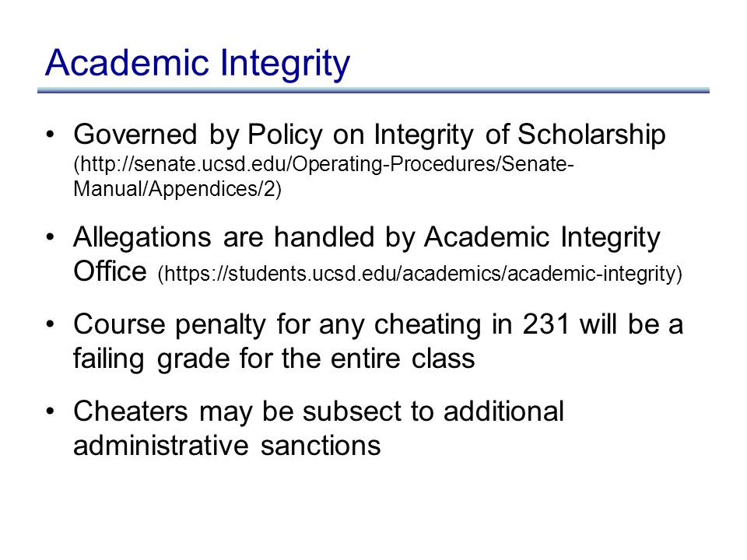Screen dimensions: 747x560
Task: Click the word 'additional' in last bullet
Action: (503, 411)
